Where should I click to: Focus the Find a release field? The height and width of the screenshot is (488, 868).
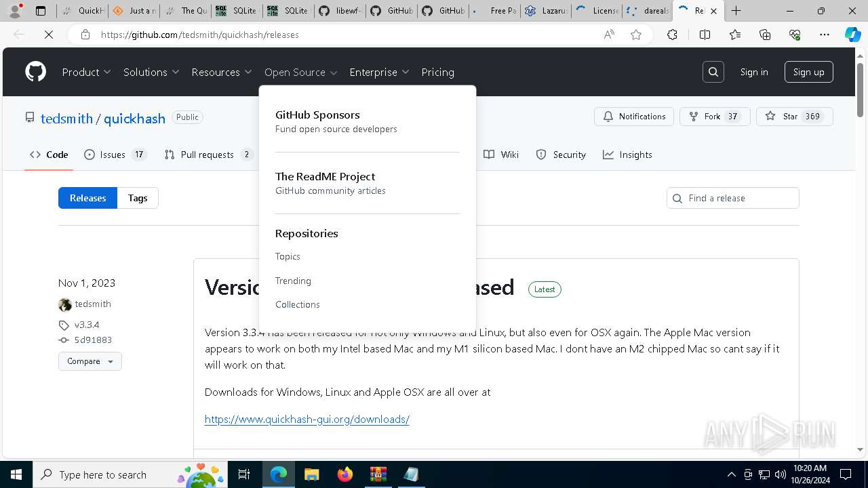point(733,198)
